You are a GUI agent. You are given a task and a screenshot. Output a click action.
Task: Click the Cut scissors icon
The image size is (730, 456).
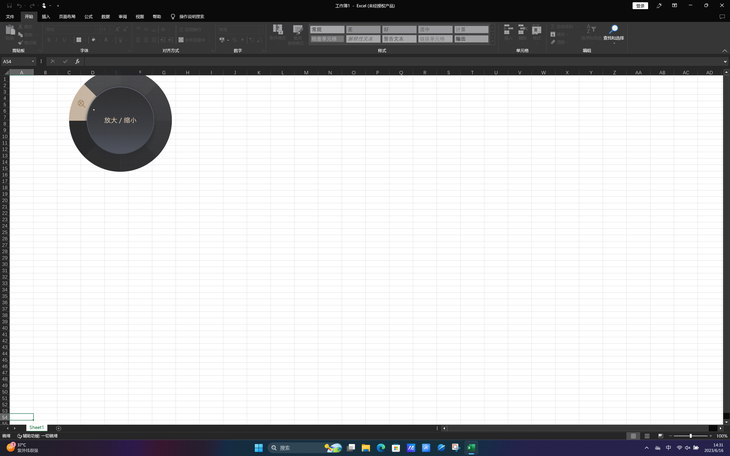point(20,27)
